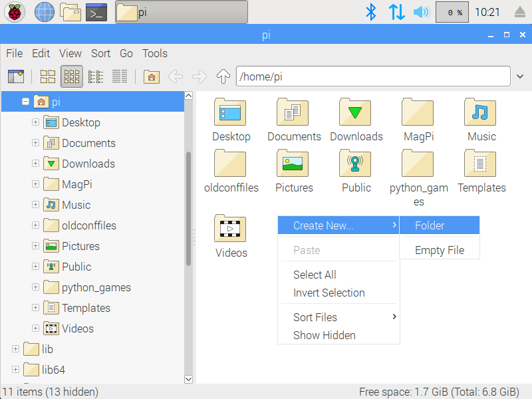The height and width of the screenshot is (399, 532).
Task: Open the Tools menu
Action: click(x=155, y=53)
